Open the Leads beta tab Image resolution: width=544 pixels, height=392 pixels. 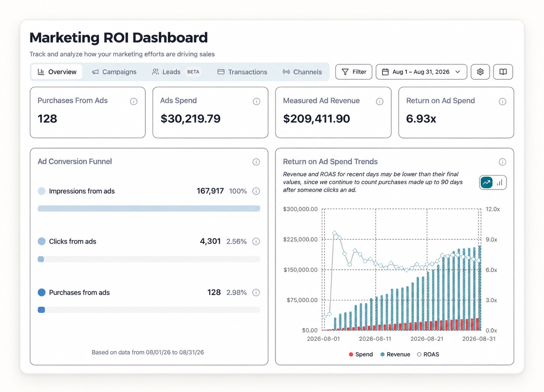point(176,72)
